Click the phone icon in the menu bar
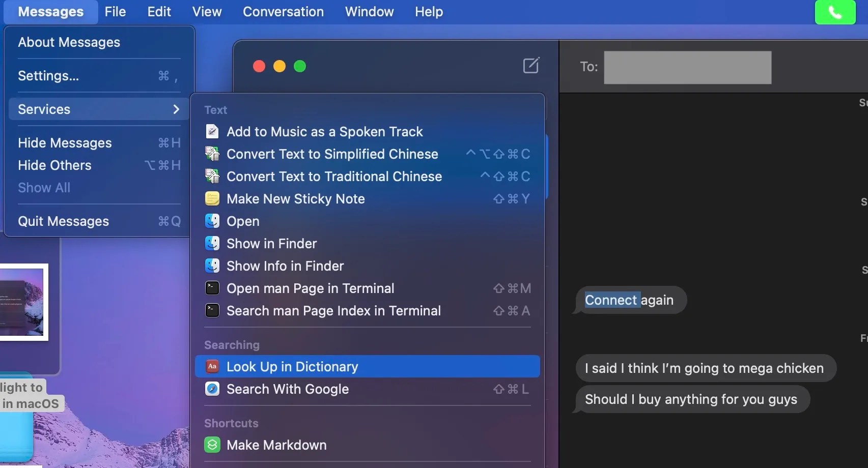 pyautogui.click(x=834, y=12)
